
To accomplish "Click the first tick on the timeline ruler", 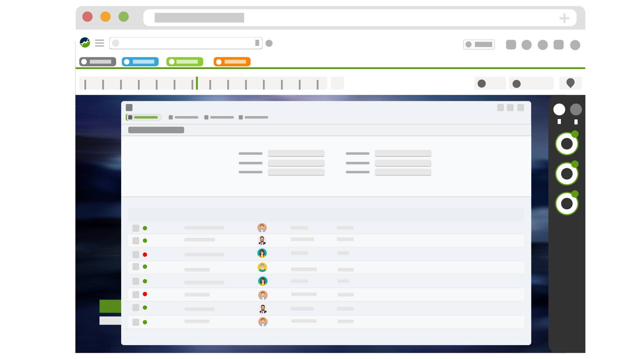I will click(85, 85).
